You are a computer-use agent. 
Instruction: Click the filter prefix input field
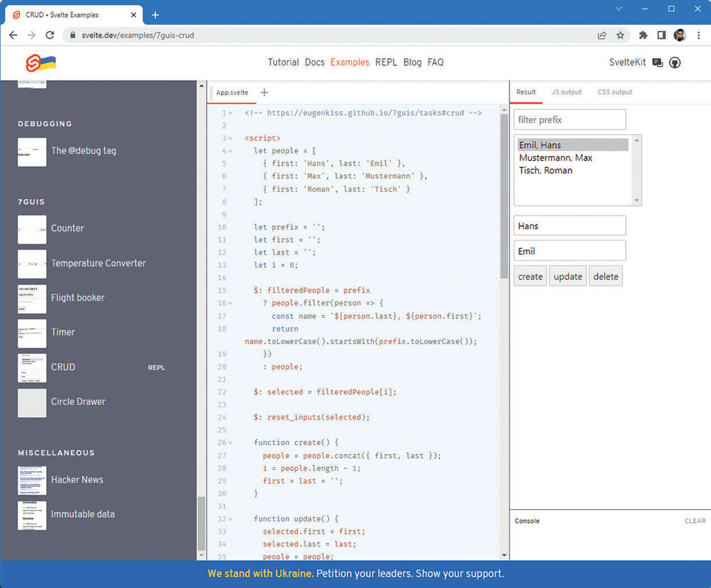click(569, 120)
